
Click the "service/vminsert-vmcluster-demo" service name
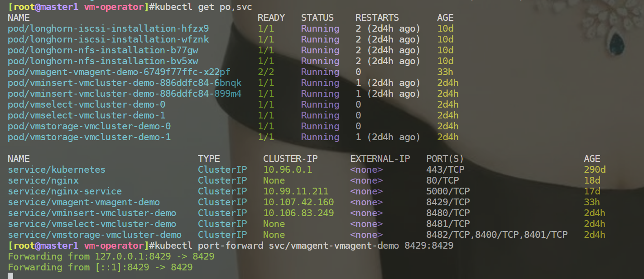point(92,213)
